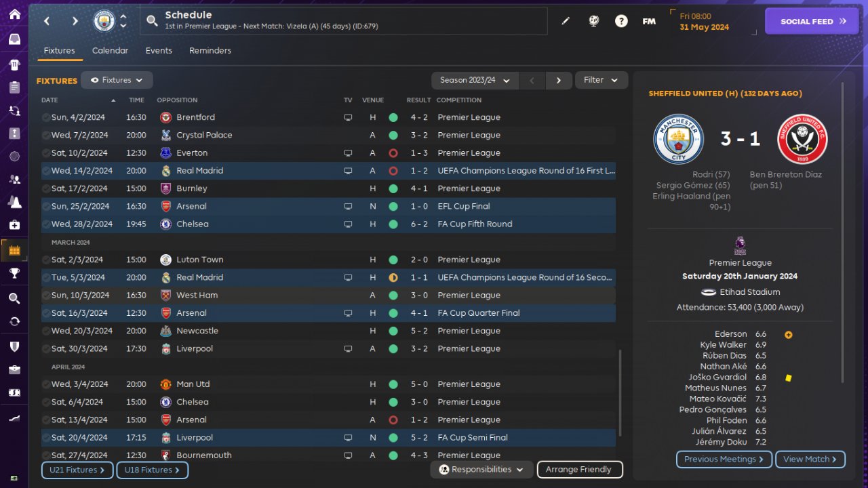The image size is (868, 488).
Task: Open the Season 2023/24 dropdown
Action: [475, 80]
